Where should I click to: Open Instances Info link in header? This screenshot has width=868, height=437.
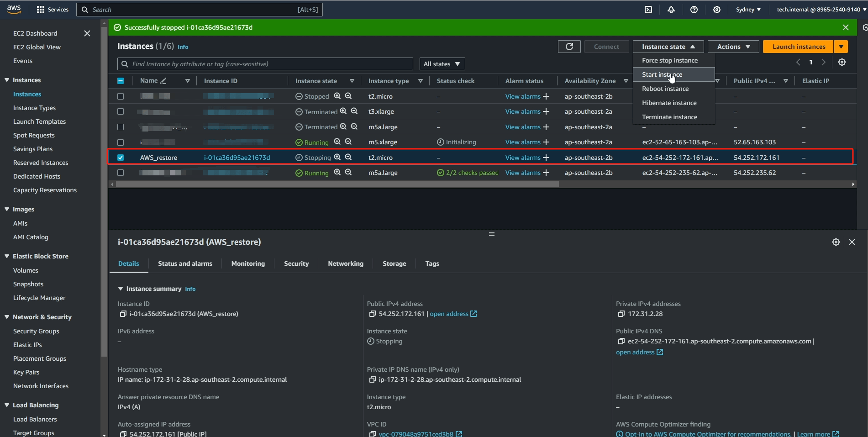tap(183, 47)
